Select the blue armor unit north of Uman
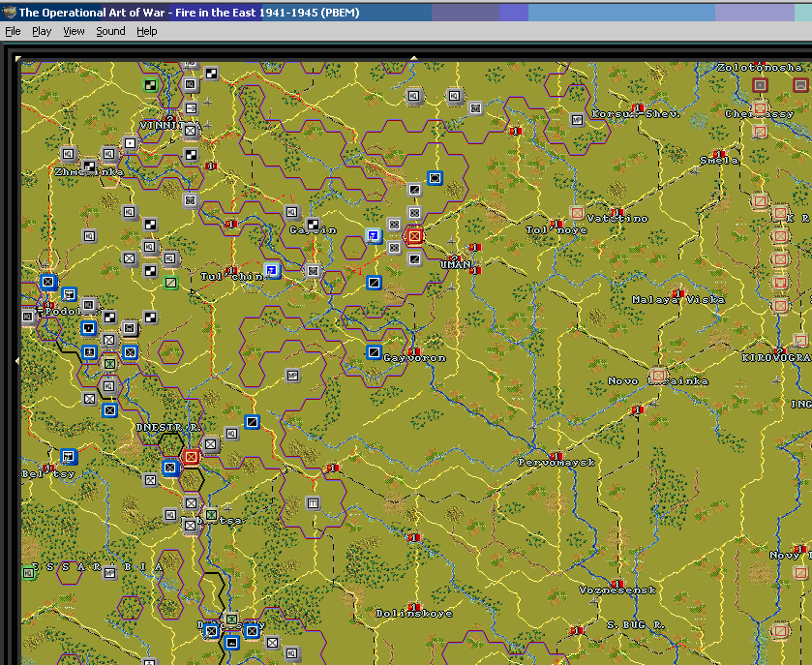The width and height of the screenshot is (812, 665). tap(435, 178)
